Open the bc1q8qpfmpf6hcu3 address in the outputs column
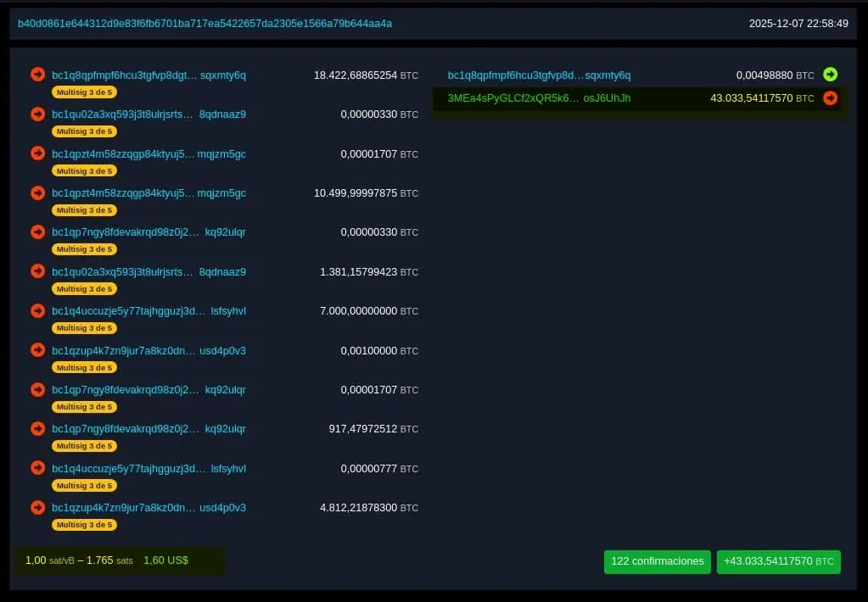This screenshot has height=602, width=868. 539,75
